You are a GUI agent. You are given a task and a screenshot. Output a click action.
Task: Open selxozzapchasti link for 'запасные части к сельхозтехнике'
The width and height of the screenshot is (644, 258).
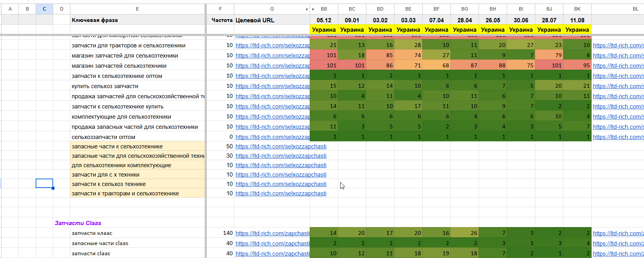point(281,146)
